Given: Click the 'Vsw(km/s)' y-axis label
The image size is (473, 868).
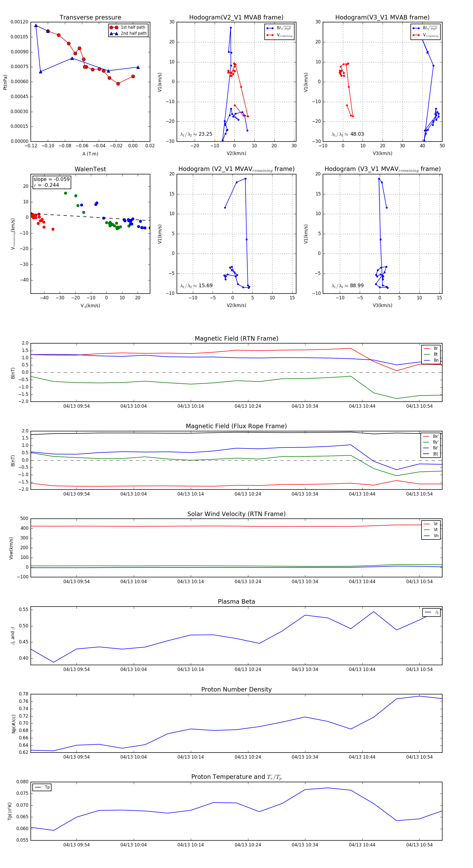Looking at the screenshot, I should tap(11, 548).
